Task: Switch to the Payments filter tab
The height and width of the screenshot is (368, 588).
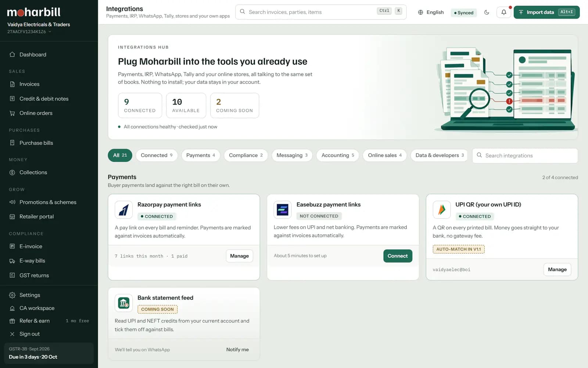Action: tap(201, 155)
